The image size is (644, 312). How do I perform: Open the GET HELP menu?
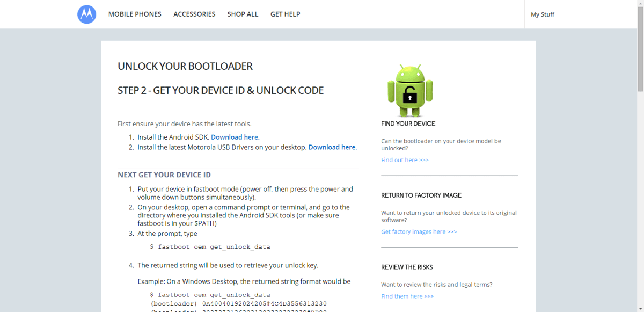point(285,14)
